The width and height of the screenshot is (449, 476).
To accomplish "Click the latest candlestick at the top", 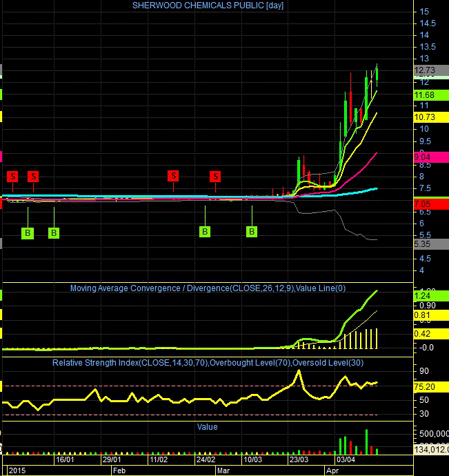I will (377, 74).
